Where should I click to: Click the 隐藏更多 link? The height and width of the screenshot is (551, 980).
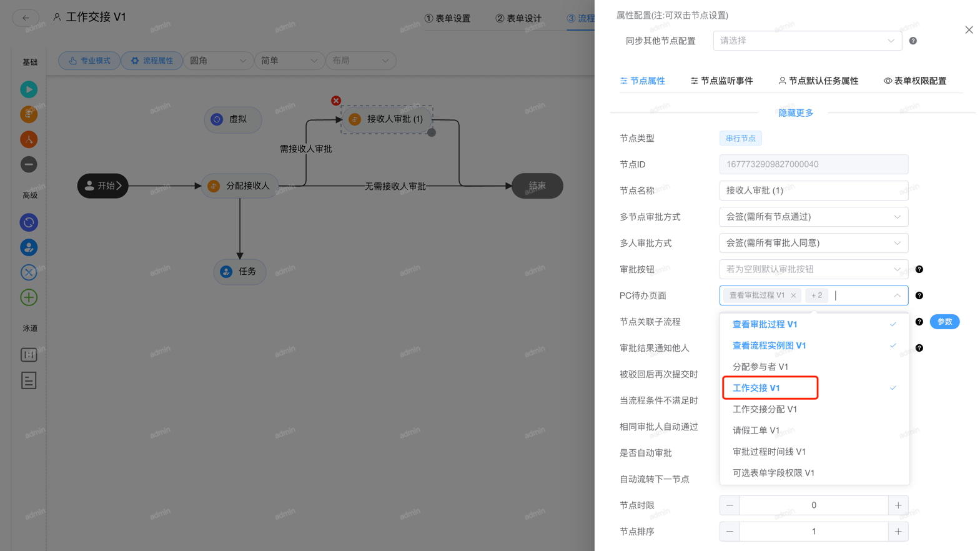(x=795, y=113)
